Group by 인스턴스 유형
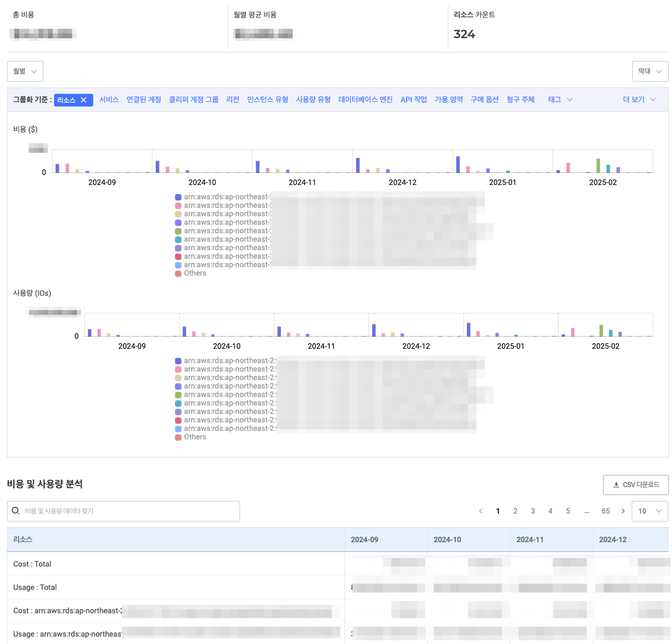Image resolution: width=672 pixels, height=644 pixels. click(x=268, y=100)
